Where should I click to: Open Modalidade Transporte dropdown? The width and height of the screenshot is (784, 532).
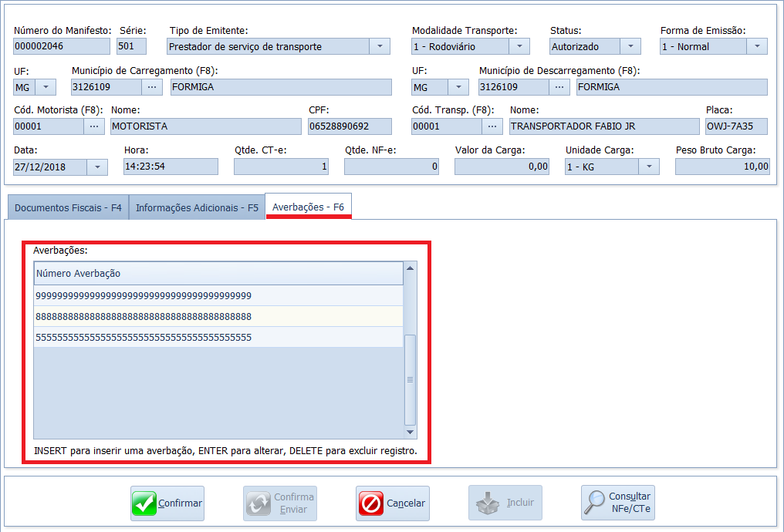click(520, 46)
